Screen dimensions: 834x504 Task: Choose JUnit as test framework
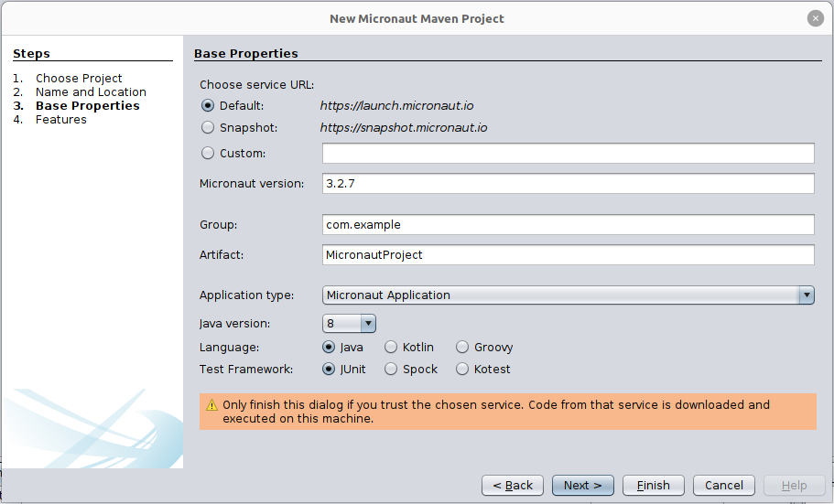pyautogui.click(x=329, y=369)
